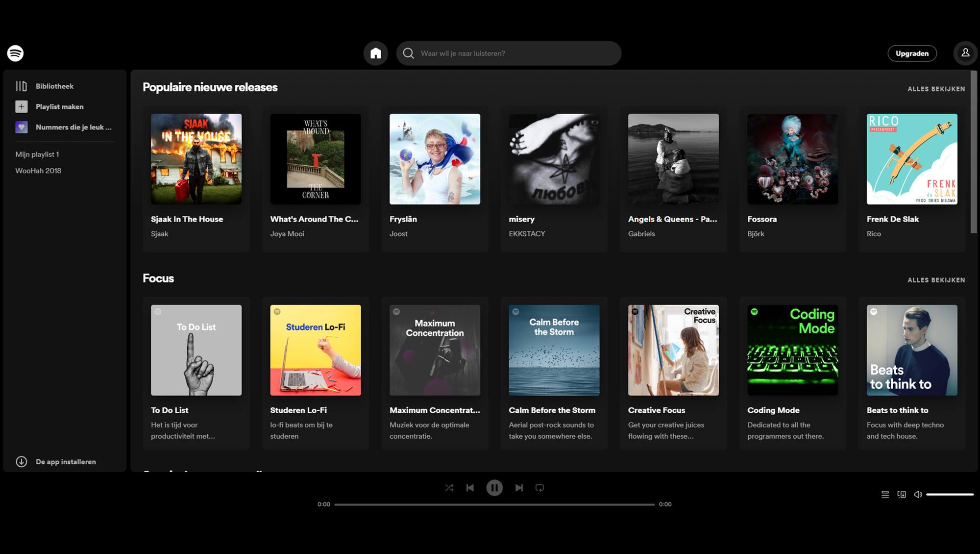Click the Spotify logo
980x554 pixels.
[15, 53]
